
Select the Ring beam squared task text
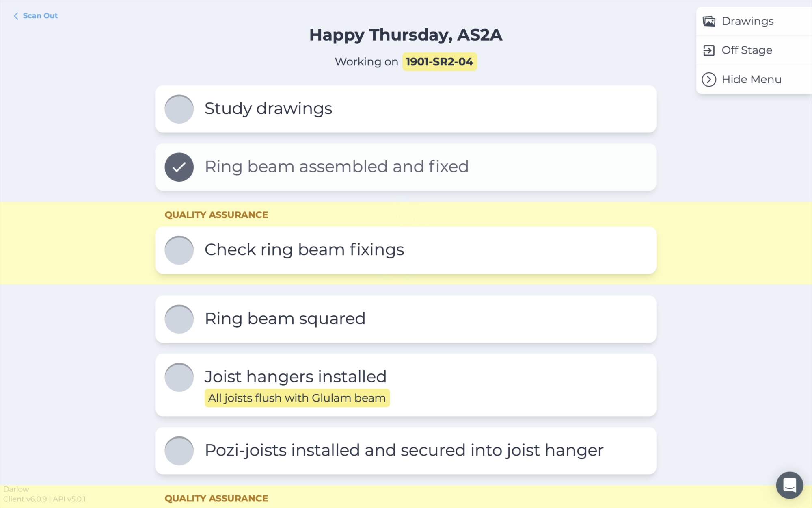[285, 319]
